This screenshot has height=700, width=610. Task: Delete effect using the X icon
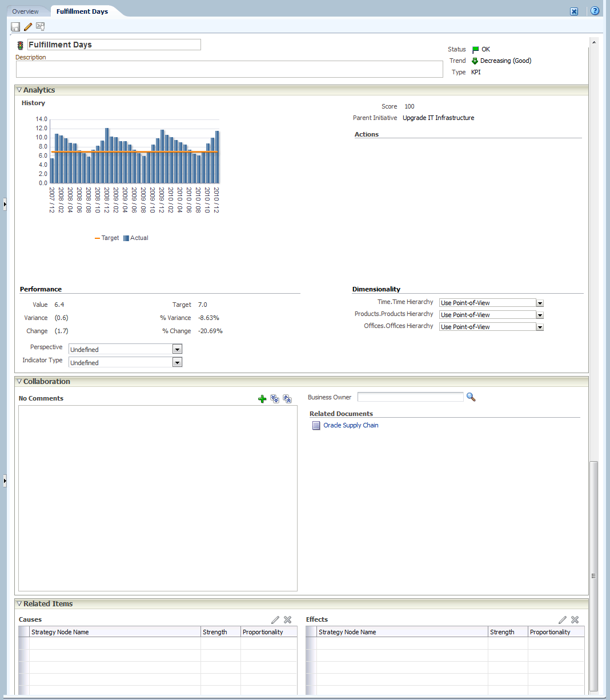coord(575,620)
